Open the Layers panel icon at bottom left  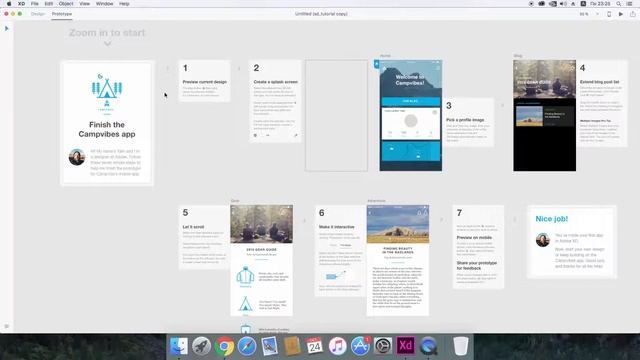click(x=7, y=326)
